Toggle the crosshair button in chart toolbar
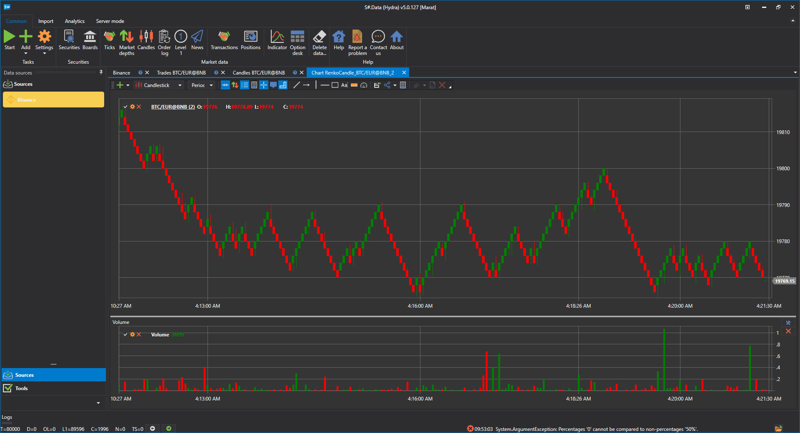The height and width of the screenshot is (433, 800). pos(264,85)
